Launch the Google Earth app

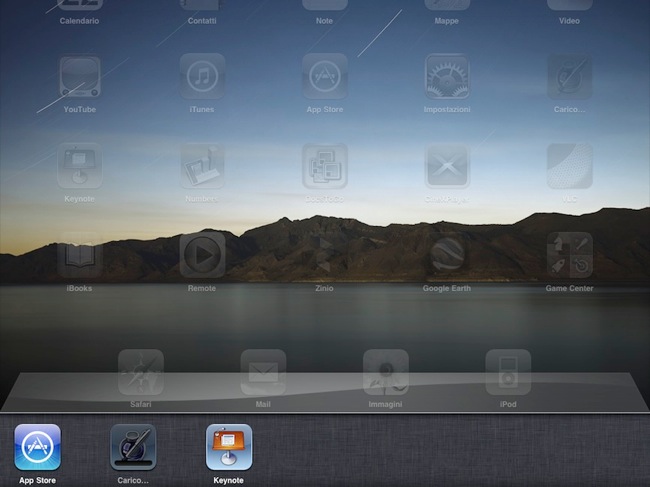tap(447, 255)
